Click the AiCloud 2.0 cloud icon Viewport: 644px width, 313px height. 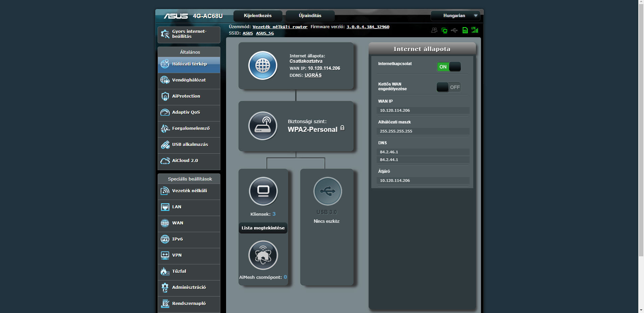(x=165, y=161)
